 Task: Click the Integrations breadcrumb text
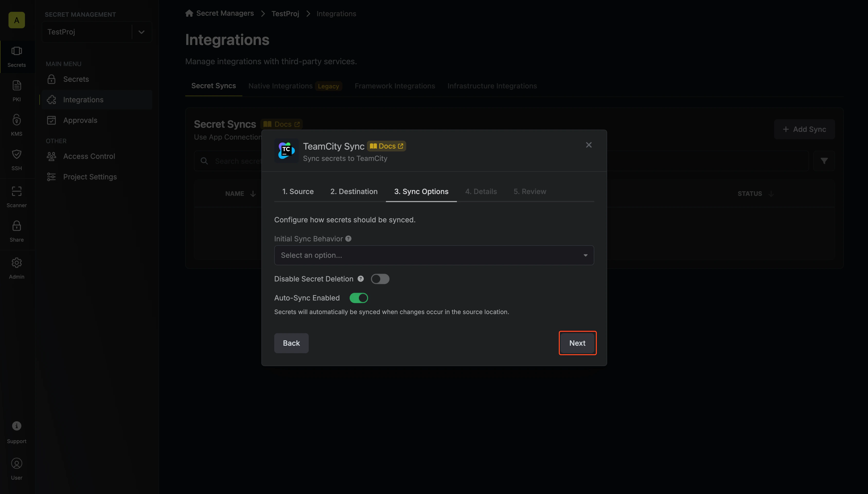tap(336, 14)
